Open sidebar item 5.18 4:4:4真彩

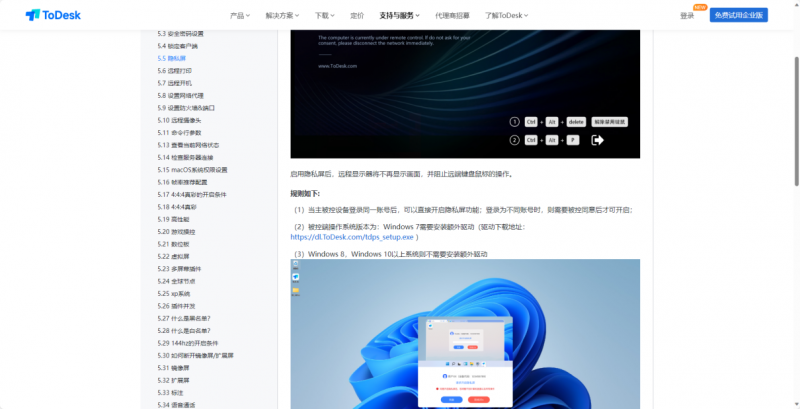click(177, 207)
